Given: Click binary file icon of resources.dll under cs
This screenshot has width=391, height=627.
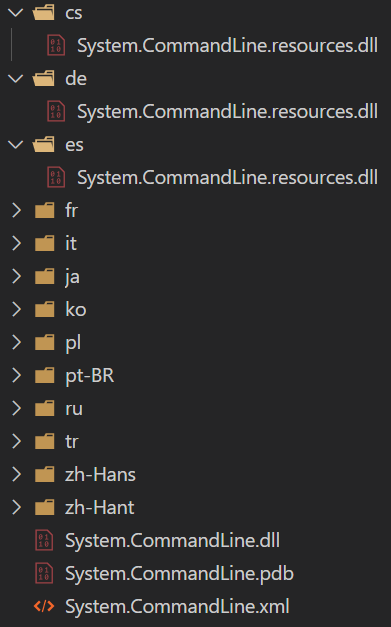Looking at the screenshot, I should [56, 45].
